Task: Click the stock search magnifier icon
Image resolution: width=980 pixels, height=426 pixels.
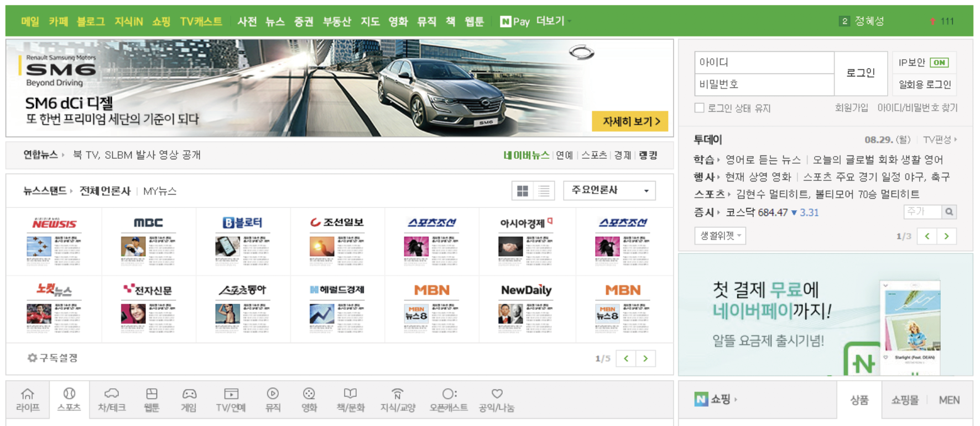Action: tap(949, 212)
